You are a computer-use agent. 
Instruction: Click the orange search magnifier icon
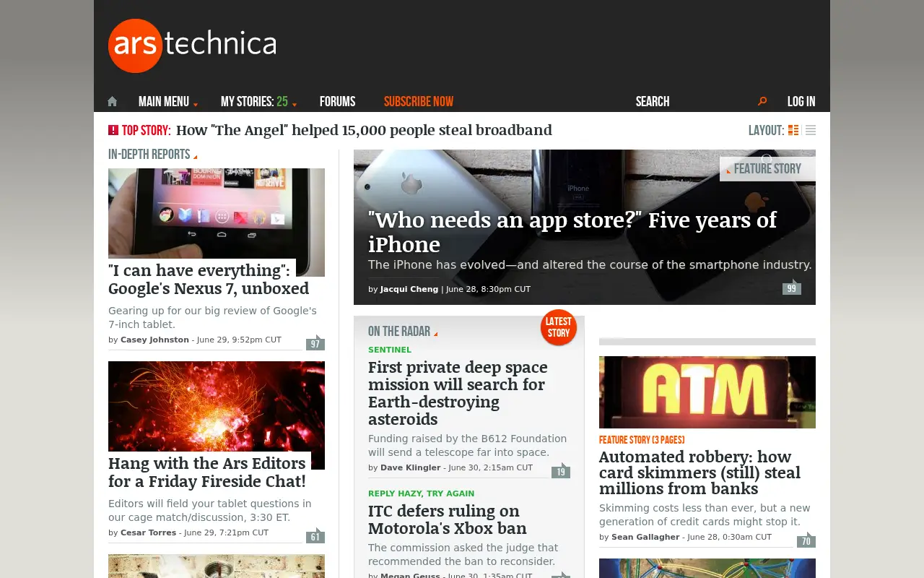tap(762, 101)
